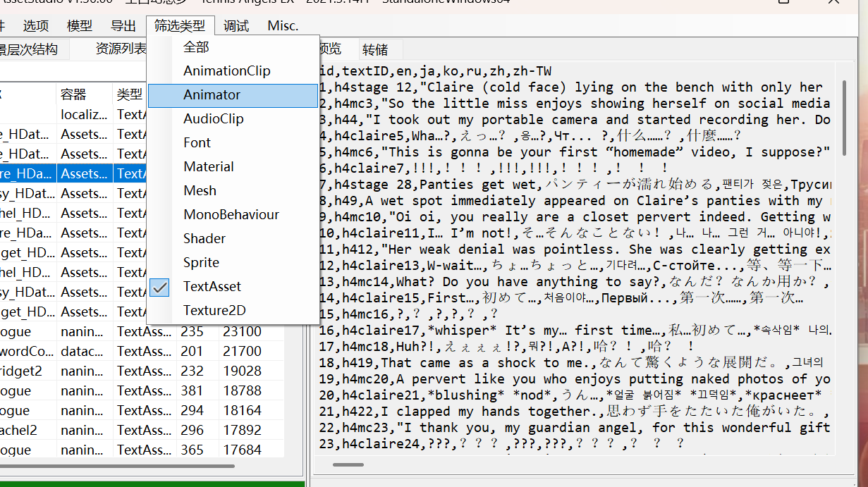This screenshot has height=487, width=868.
Task: Click preview line 10 with h4claire11
Action: click(x=576, y=233)
